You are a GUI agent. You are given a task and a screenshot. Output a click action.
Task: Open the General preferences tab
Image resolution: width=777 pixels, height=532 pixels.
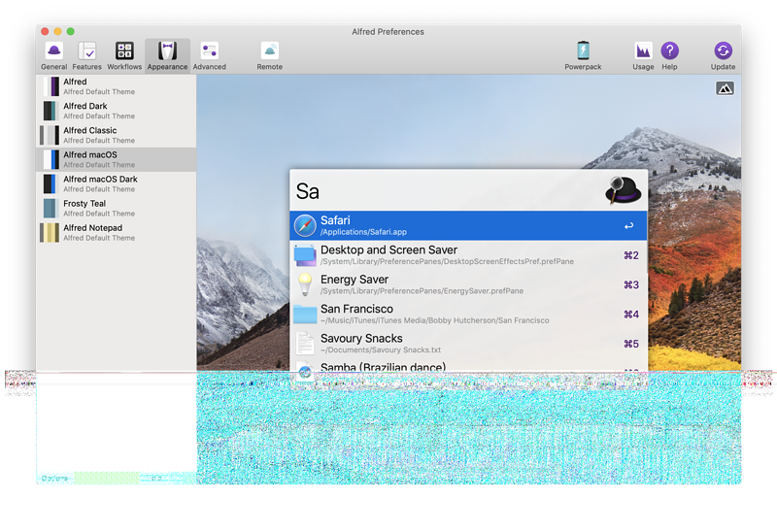(x=53, y=56)
